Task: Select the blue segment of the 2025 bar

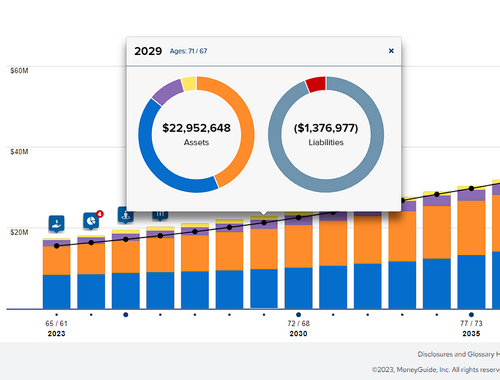Action: coord(126,291)
